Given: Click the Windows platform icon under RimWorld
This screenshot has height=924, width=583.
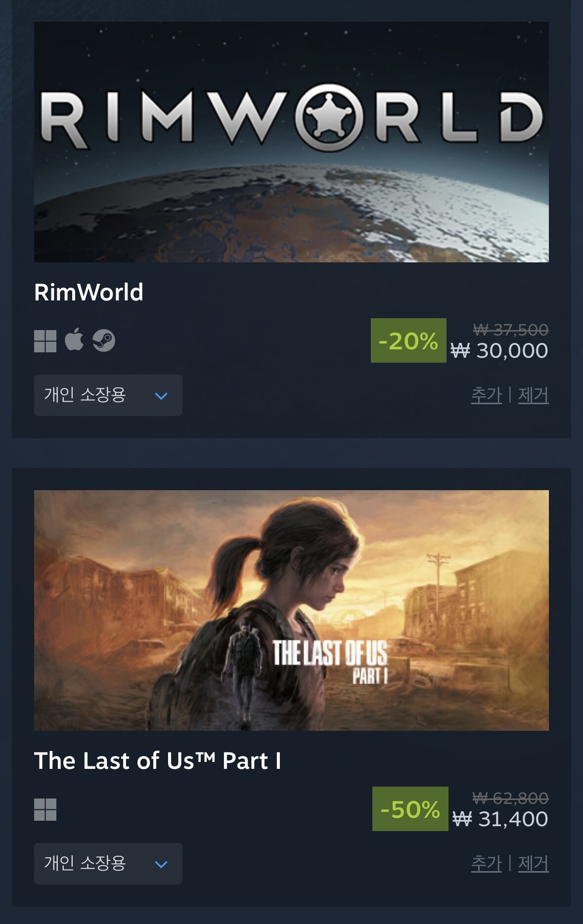Looking at the screenshot, I should [x=45, y=341].
